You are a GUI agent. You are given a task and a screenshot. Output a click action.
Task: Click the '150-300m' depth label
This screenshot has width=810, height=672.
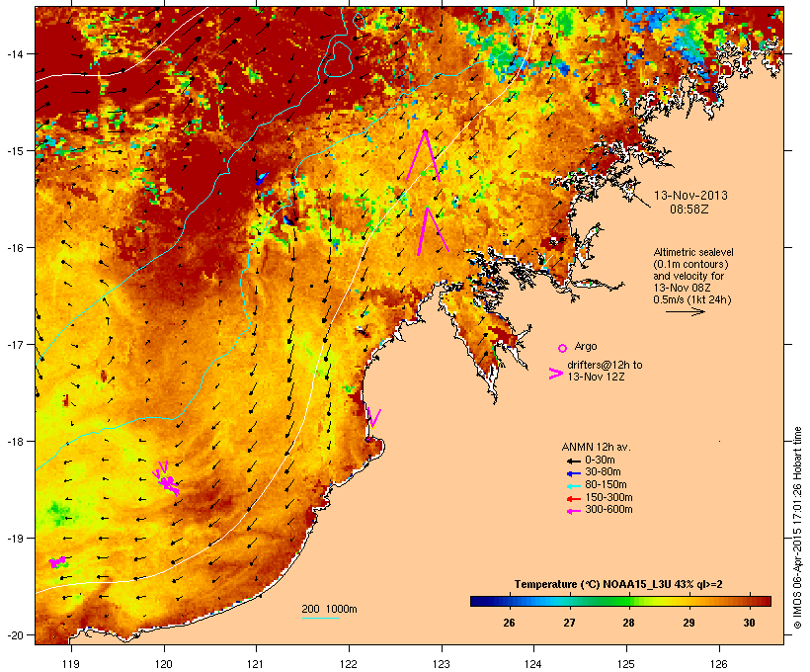608,497
